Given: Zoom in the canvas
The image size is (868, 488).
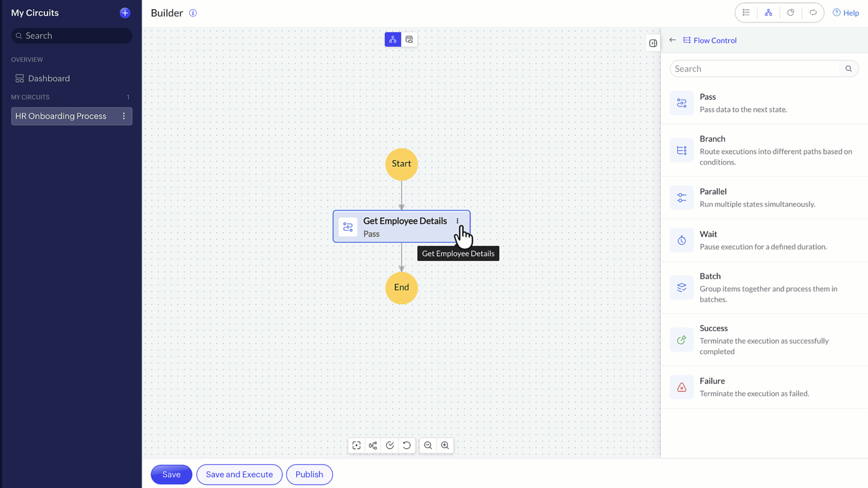Looking at the screenshot, I should tap(445, 446).
